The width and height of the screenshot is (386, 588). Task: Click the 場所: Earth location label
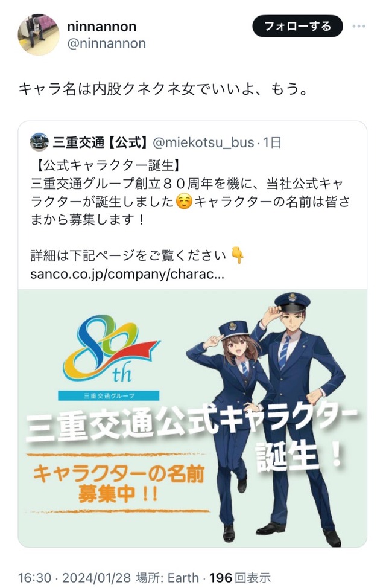167,578
